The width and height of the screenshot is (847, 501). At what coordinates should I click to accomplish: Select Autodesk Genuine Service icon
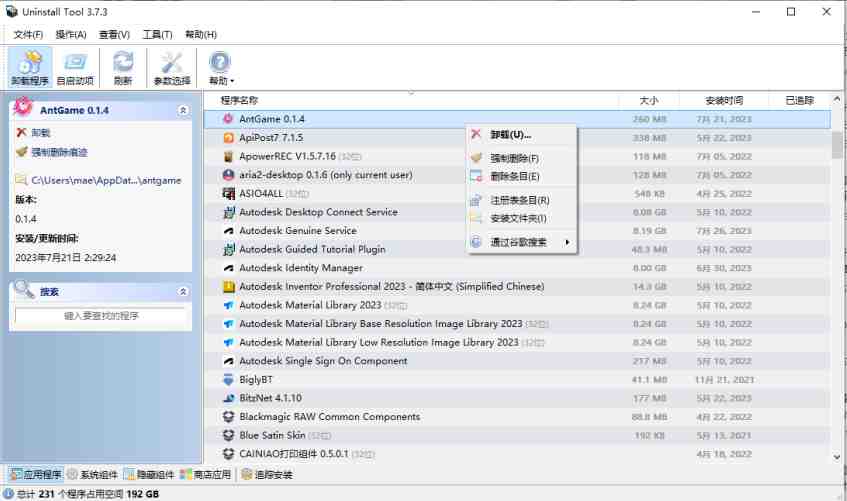[228, 231]
